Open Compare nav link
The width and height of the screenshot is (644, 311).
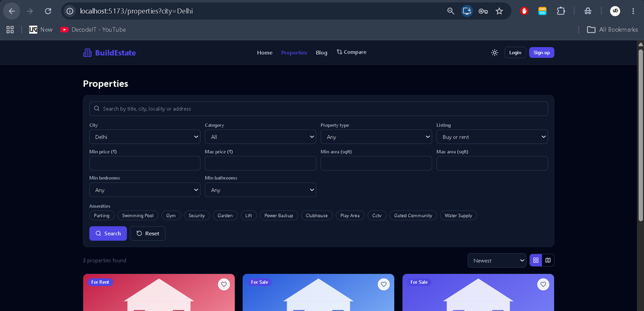click(x=352, y=52)
